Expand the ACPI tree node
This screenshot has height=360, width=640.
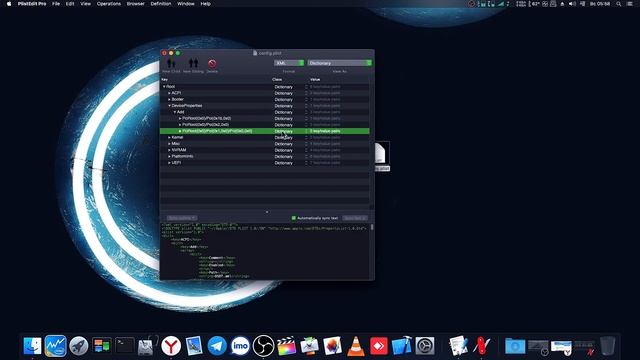coord(169,93)
